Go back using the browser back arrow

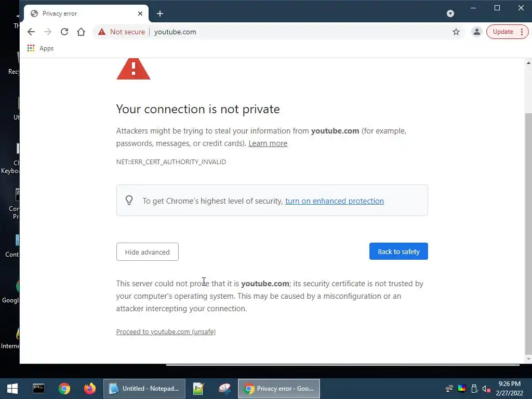point(31,32)
